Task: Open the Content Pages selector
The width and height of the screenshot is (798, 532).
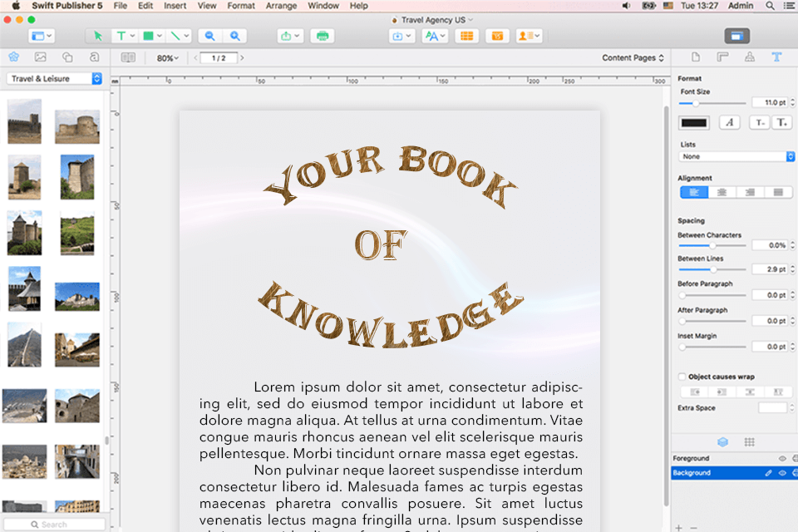Action: pyautogui.click(x=633, y=57)
